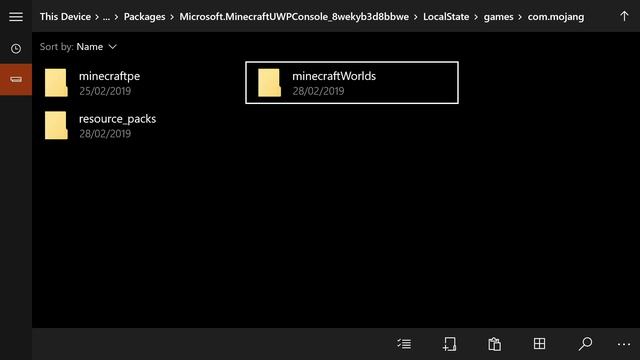The width and height of the screenshot is (640, 360).
Task: Open search with the magnifier icon
Action: (x=585, y=344)
